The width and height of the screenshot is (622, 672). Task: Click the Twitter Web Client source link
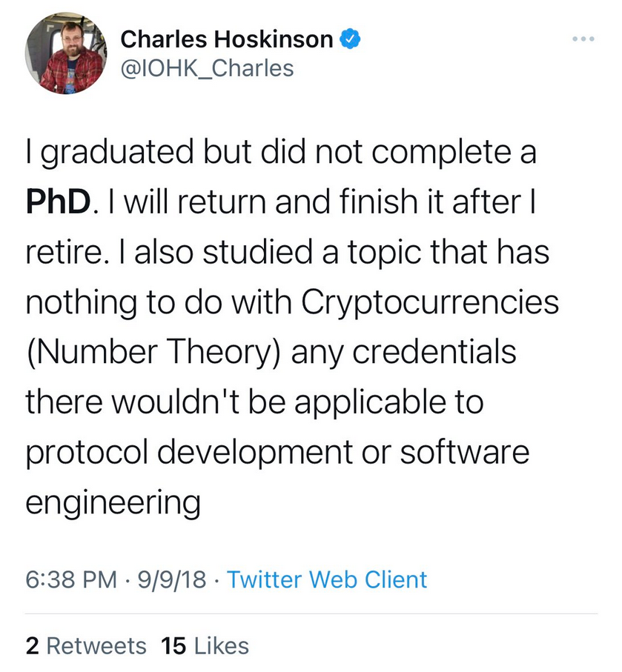(327, 579)
